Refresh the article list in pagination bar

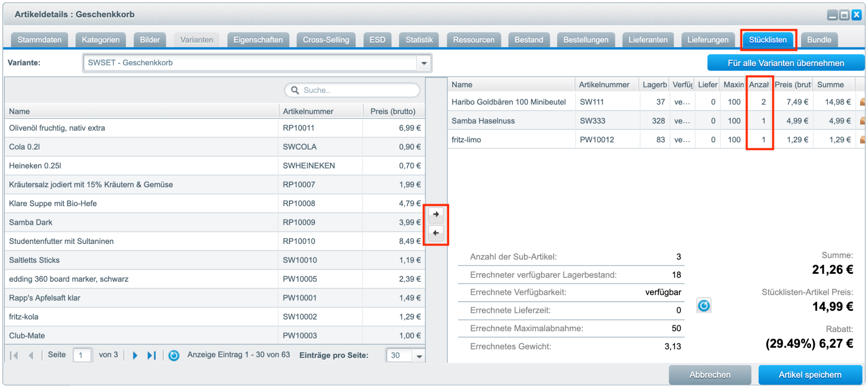[174, 356]
